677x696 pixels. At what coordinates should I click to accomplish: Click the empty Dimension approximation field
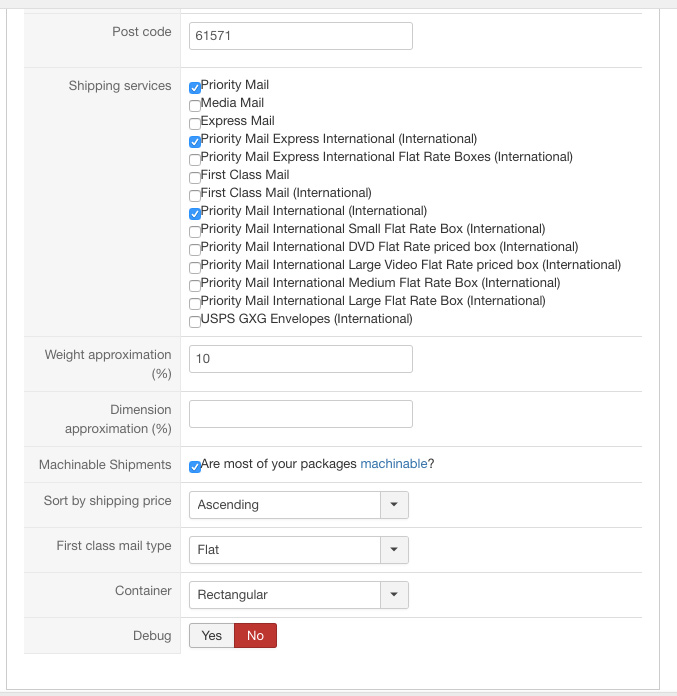[300, 414]
